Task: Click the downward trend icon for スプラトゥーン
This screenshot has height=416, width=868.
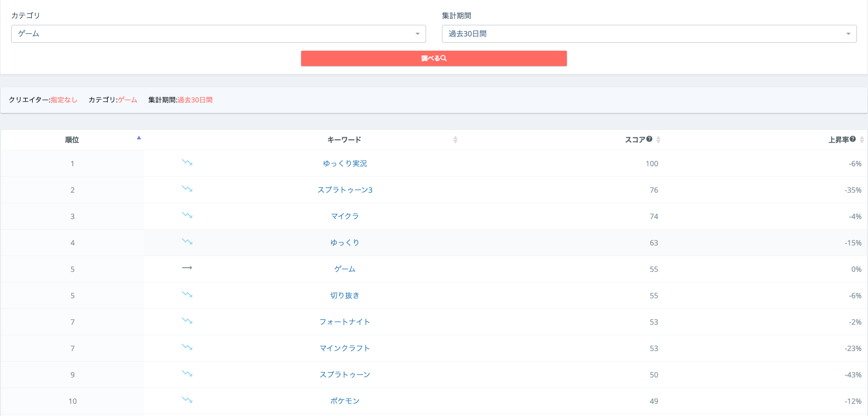Action: click(187, 374)
